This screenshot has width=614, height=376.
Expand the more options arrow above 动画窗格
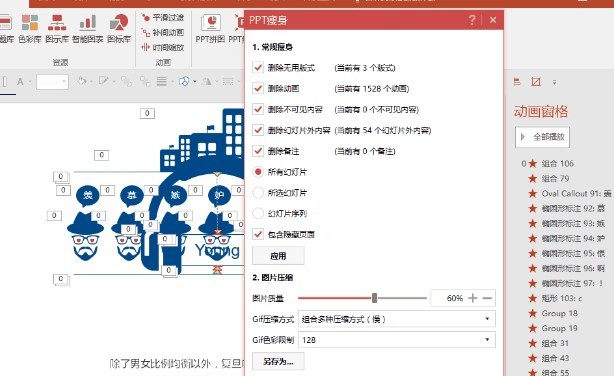click(x=554, y=82)
